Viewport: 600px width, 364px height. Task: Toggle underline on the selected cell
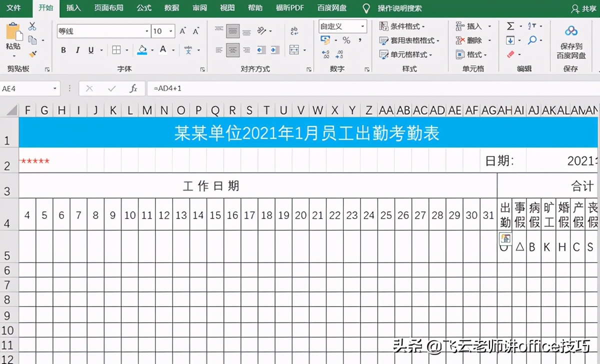[90, 49]
